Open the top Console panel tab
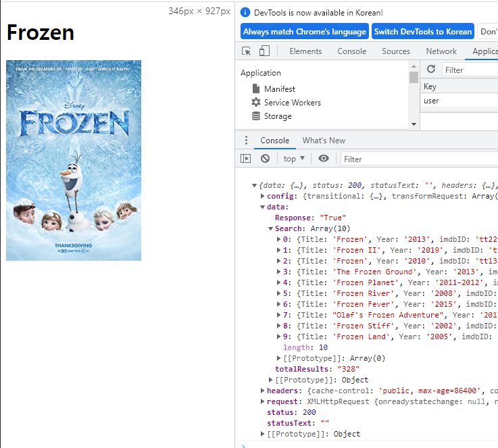The width and height of the screenshot is (498, 448). pyautogui.click(x=351, y=51)
